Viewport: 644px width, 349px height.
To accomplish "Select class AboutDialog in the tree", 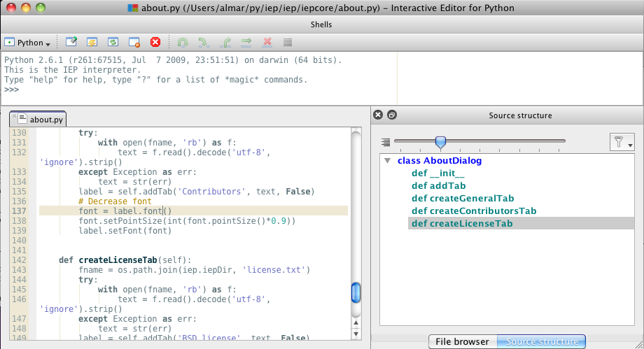I will click(440, 161).
